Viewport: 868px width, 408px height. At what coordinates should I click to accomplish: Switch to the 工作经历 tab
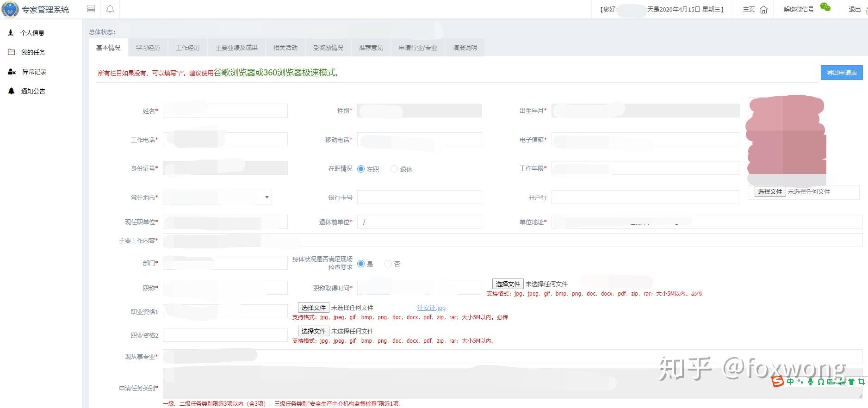[188, 48]
